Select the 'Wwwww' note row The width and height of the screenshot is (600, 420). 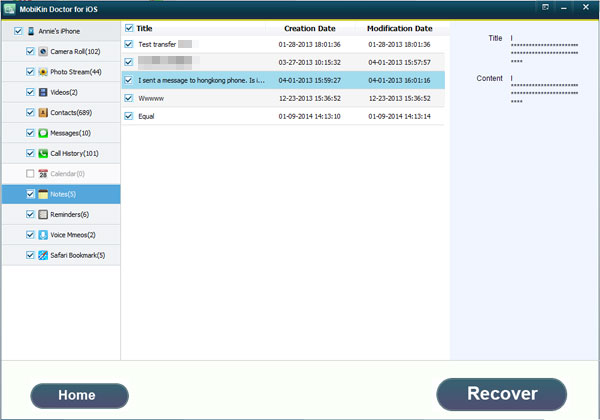click(x=283, y=98)
